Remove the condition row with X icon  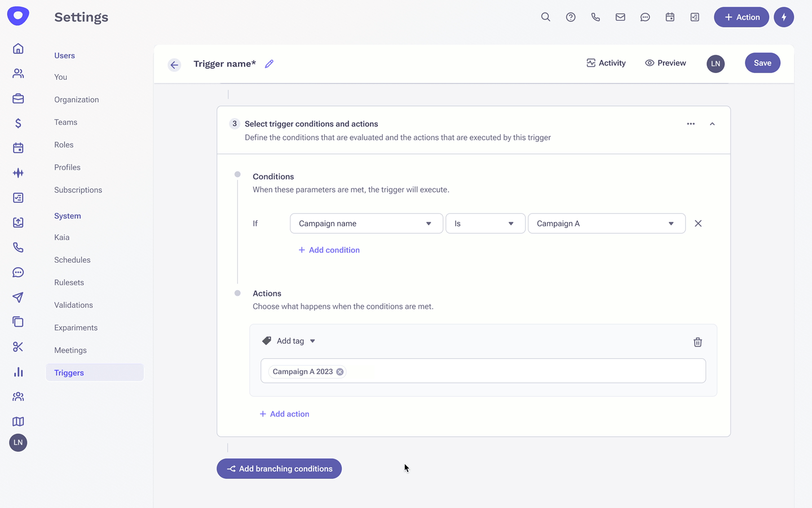(x=698, y=224)
